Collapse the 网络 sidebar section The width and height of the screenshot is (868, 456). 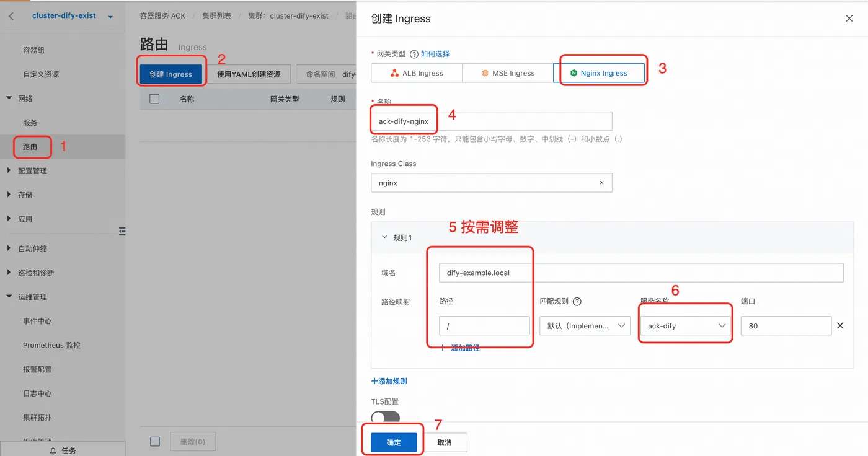tap(9, 99)
